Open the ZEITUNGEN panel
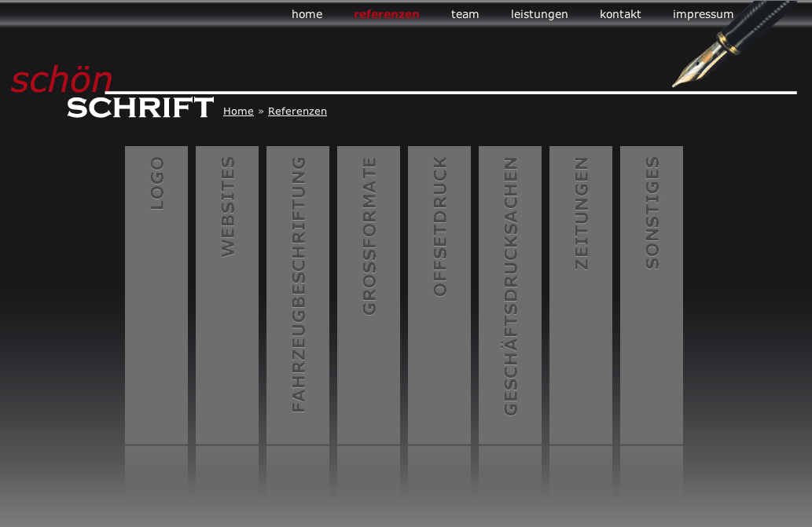Image resolution: width=812 pixels, height=527 pixels. [581, 295]
